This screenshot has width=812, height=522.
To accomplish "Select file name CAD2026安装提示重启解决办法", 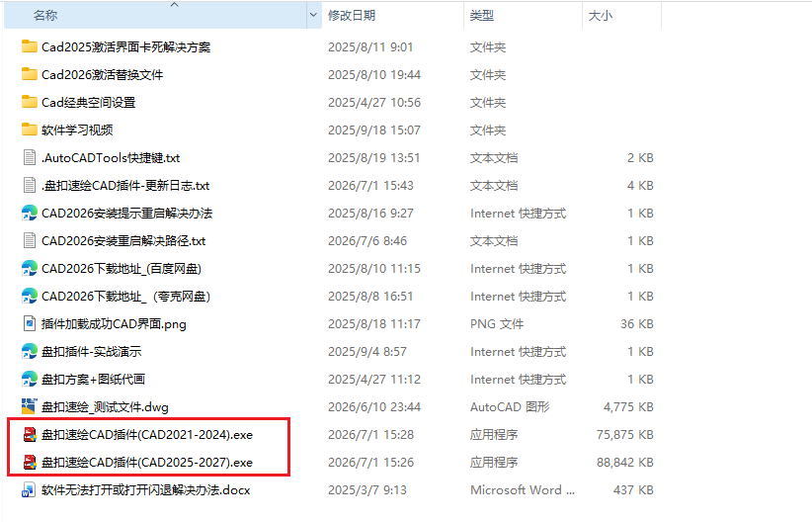I will click(x=126, y=214).
